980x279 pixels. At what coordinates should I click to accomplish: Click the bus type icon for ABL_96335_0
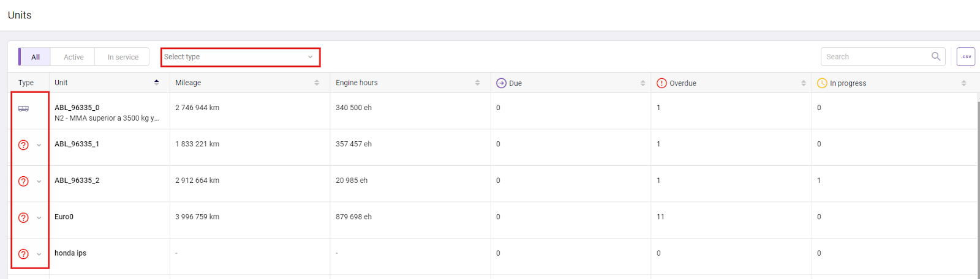pos(23,109)
